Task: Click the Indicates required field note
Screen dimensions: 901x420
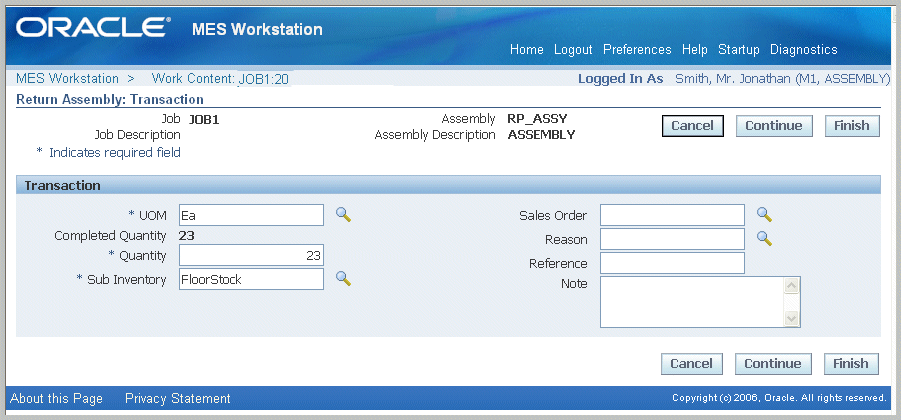Action: point(114,152)
